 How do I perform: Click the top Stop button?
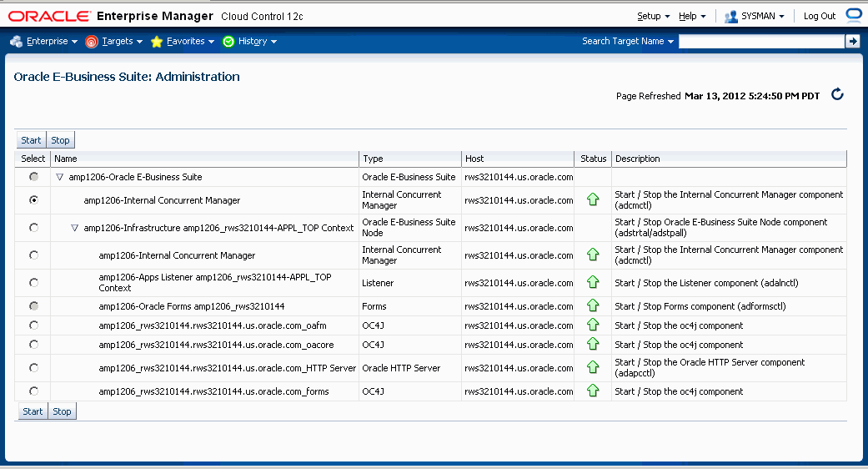pos(60,140)
